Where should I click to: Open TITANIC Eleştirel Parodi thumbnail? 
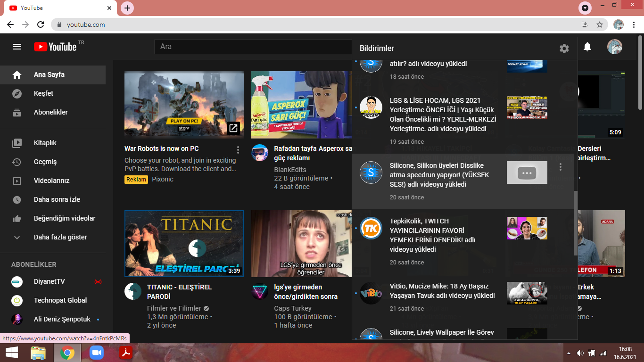click(184, 244)
